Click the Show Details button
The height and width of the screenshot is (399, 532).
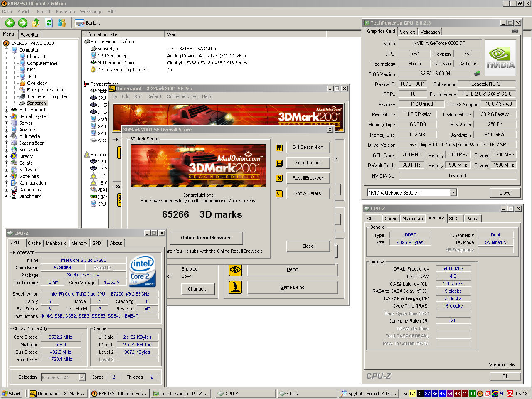pyautogui.click(x=308, y=193)
